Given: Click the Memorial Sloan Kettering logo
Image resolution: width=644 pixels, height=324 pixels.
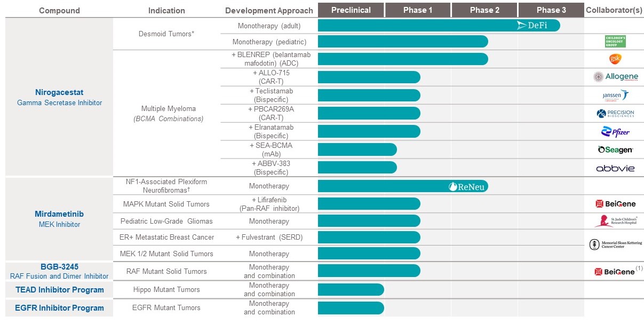Looking at the screenshot, I should [x=615, y=244].
